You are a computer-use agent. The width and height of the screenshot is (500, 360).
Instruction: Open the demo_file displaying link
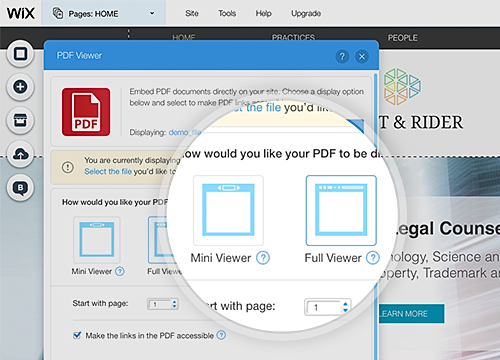pos(185,133)
